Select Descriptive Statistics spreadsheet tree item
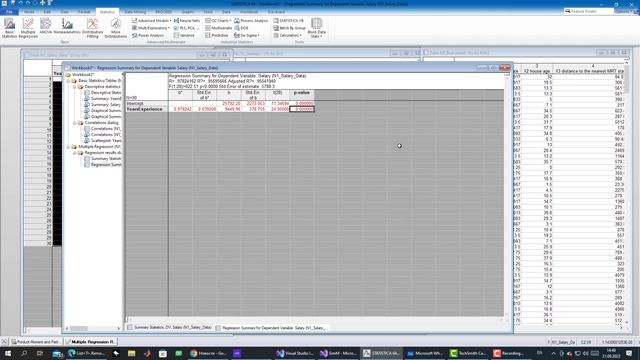640x360 pixels. tap(103, 93)
